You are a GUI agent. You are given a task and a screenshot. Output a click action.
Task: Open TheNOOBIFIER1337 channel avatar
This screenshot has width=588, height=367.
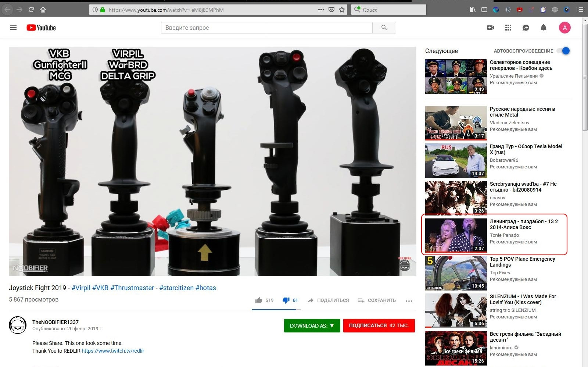(x=18, y=325)
